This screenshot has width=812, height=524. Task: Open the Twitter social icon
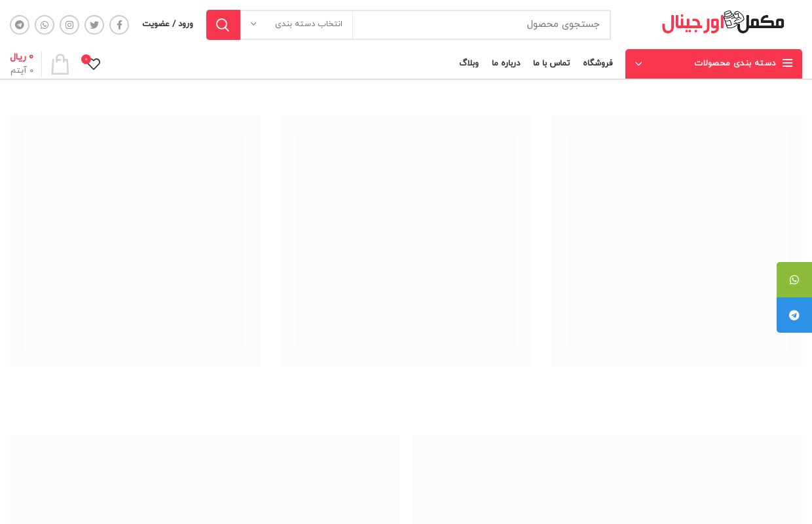click(94, 25)
